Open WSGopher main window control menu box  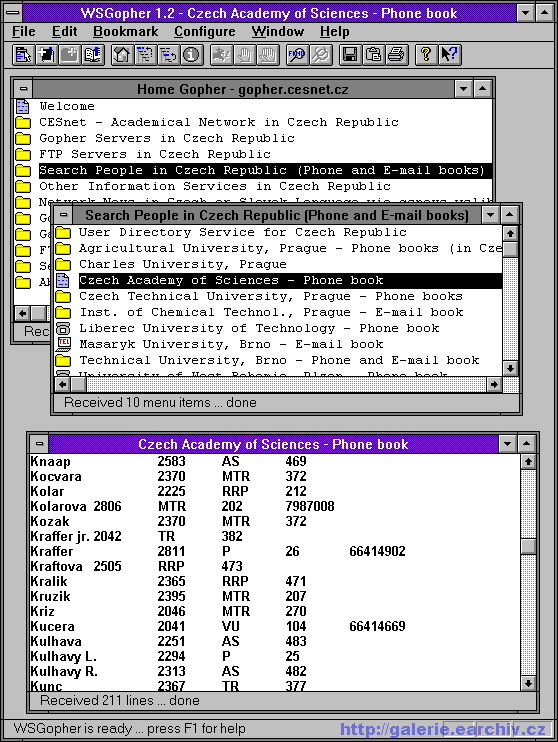tap(13, 12)
